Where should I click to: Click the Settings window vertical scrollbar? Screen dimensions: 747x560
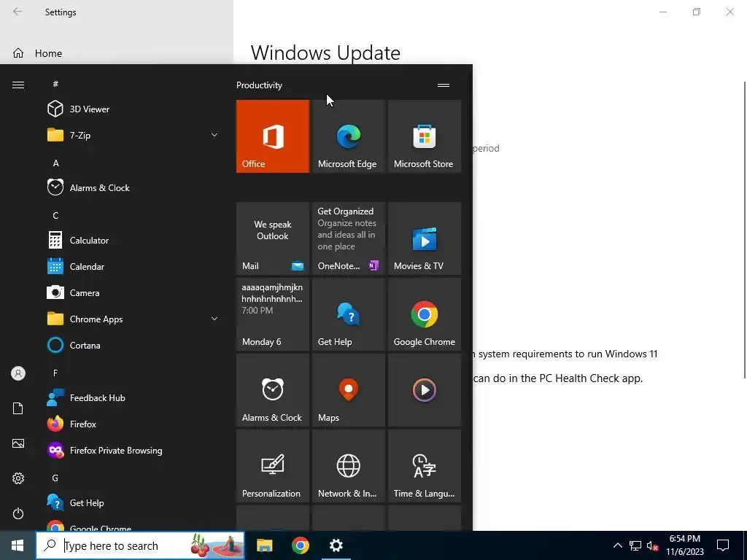(744, 230)
